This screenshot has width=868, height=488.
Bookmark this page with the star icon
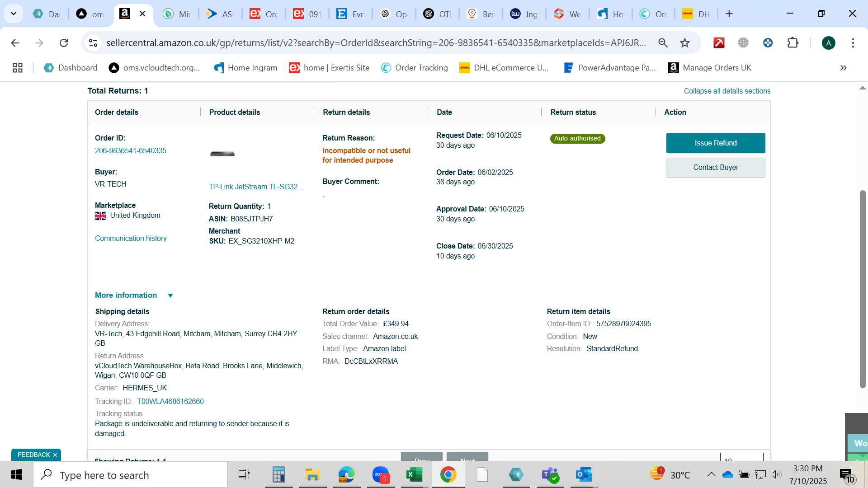click(685, 43)
